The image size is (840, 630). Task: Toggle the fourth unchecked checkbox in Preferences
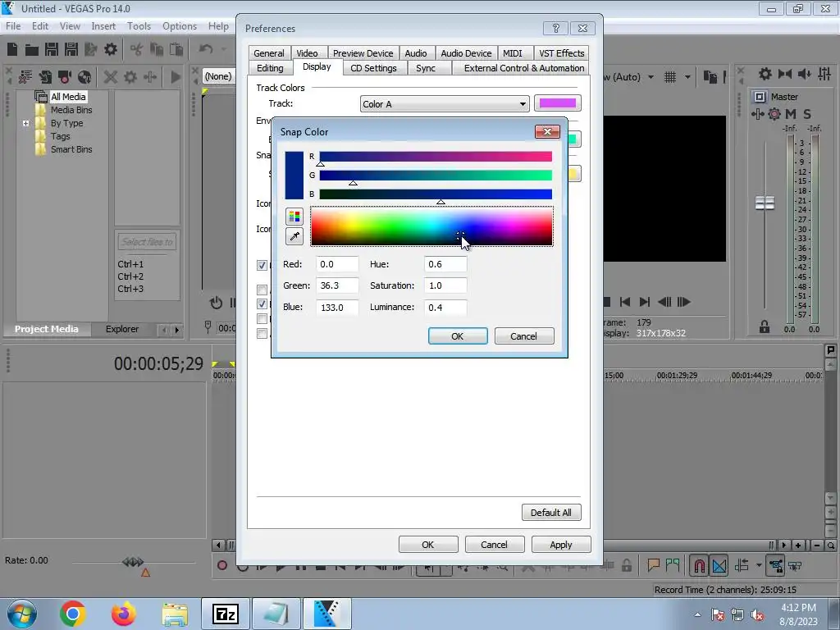click(262, 319)
